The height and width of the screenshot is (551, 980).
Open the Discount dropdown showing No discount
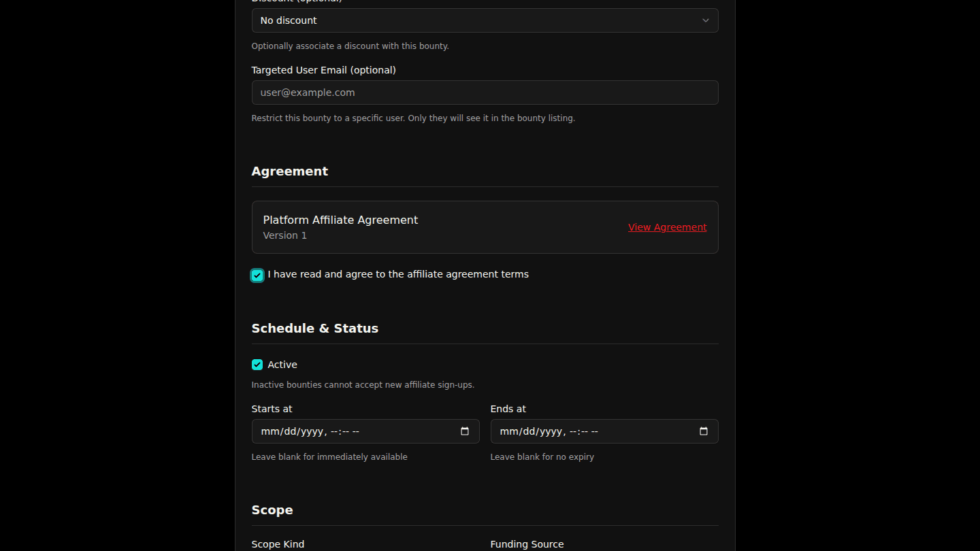tap(485, 20)
